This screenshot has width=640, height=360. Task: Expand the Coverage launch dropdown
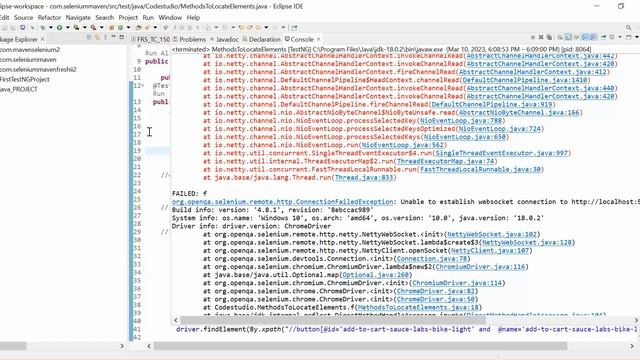point(84,27)
